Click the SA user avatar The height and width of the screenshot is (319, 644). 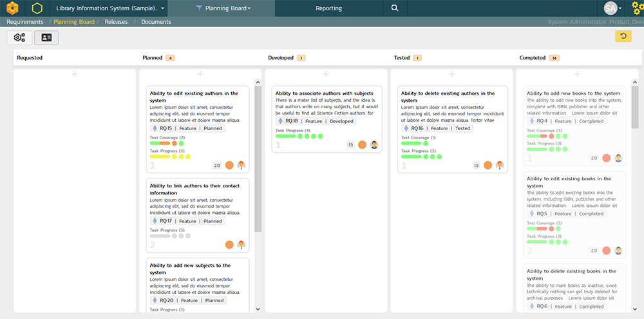click(x=611, y=8)
